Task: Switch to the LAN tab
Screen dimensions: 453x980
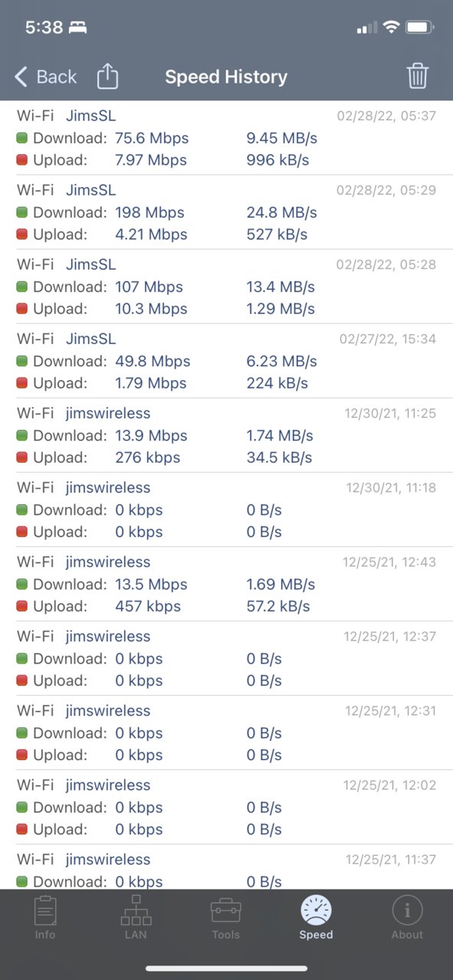Action: coord(136,918)
